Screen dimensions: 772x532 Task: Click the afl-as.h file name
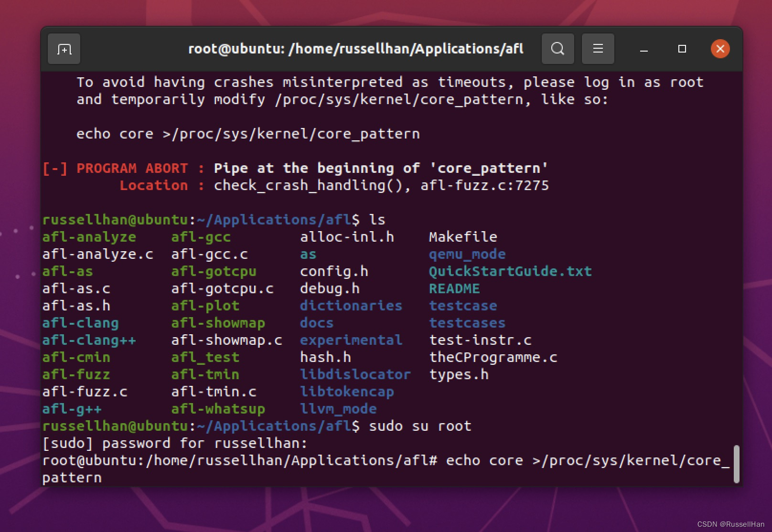(76, 306)
